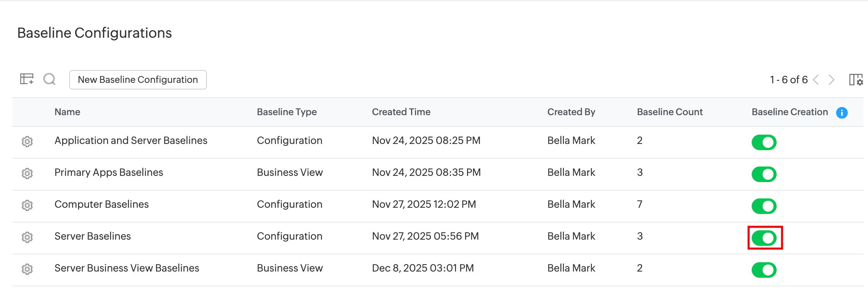The height and width of the screenshot is (291, 868).
Task: Open gear menu for Server Baselines
Action: (x=27, y=237)
